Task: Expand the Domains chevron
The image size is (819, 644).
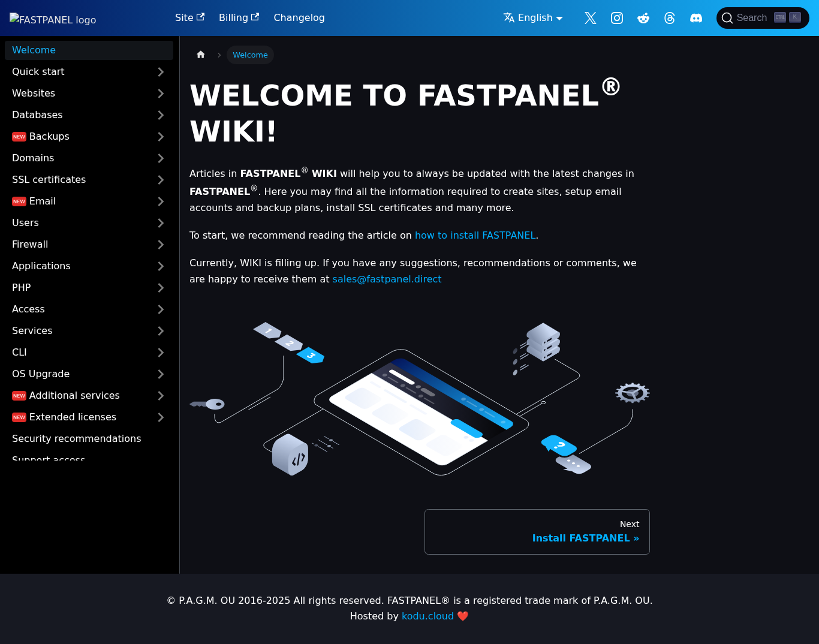Action: (x=161, y=158)
